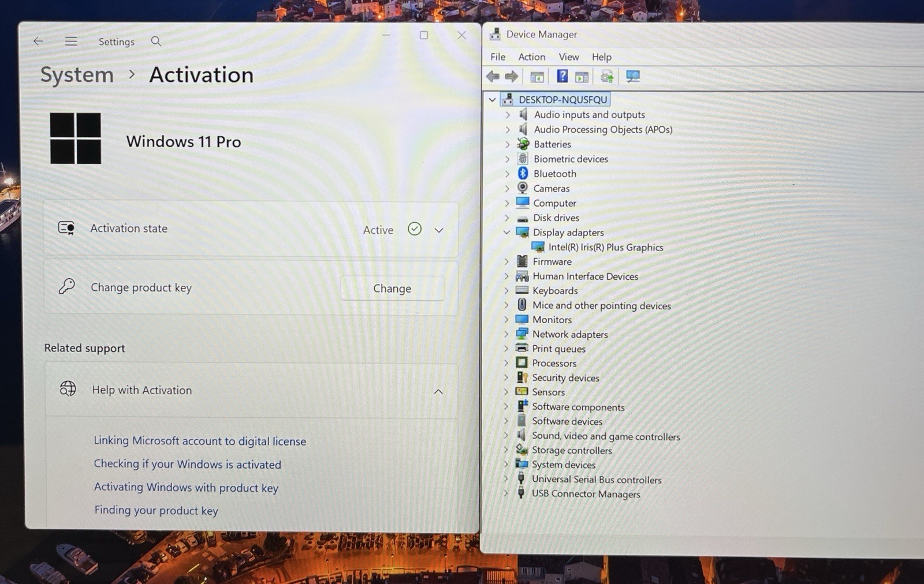Click the Change product key button
Viewport: 924px width, 584px height.
coord(392,288)
